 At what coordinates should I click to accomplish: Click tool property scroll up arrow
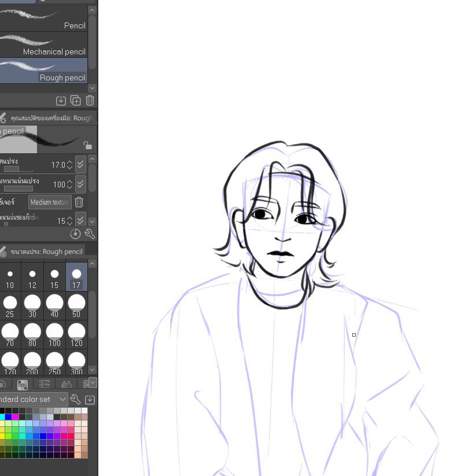point(93,159)
